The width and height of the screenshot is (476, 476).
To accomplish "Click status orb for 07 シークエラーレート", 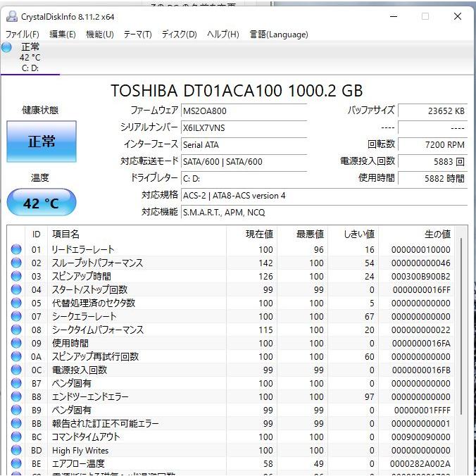I will coord(16,316).
